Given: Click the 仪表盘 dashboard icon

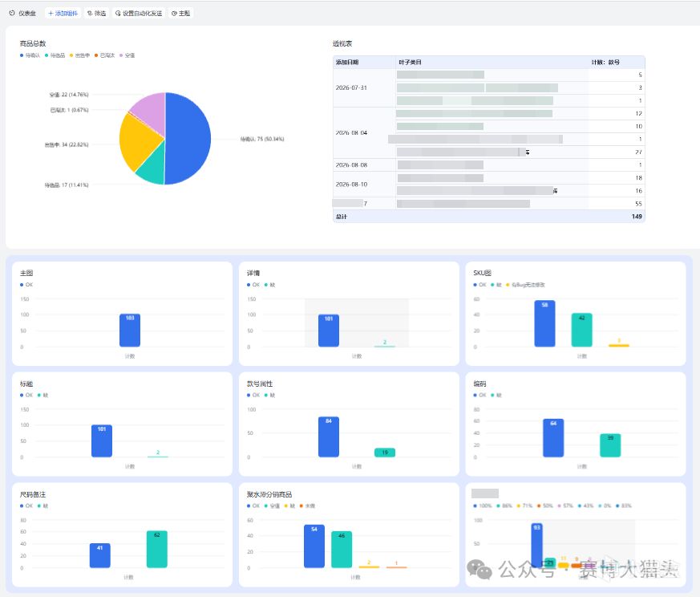Looking at the screenshot, I should pyautogui.click(x=12, y=13).
